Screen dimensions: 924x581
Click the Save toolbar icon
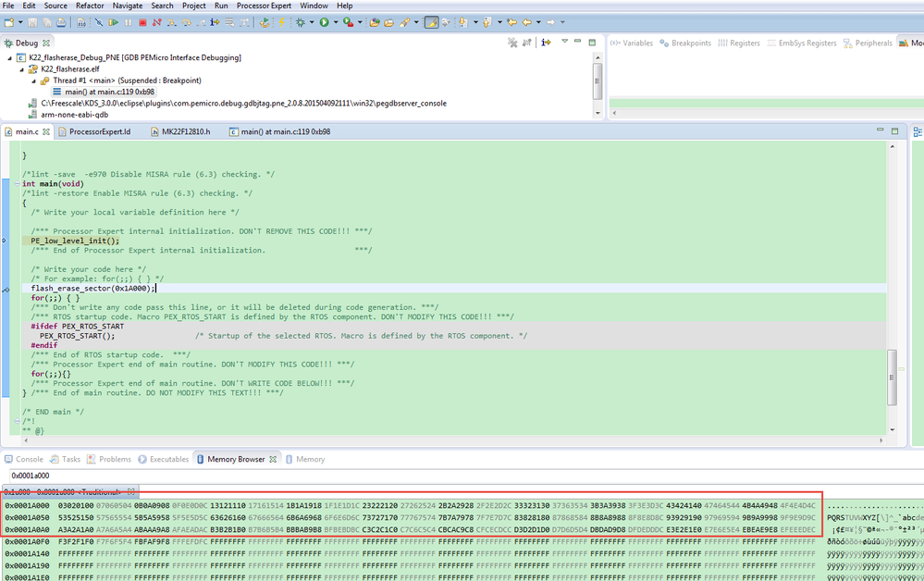point(32,22)
